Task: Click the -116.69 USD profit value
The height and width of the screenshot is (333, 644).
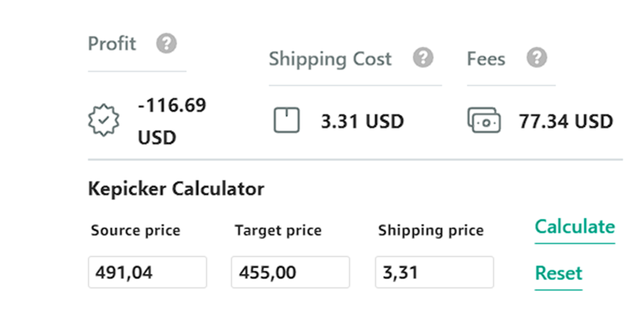Action: (x=172, y=121)
